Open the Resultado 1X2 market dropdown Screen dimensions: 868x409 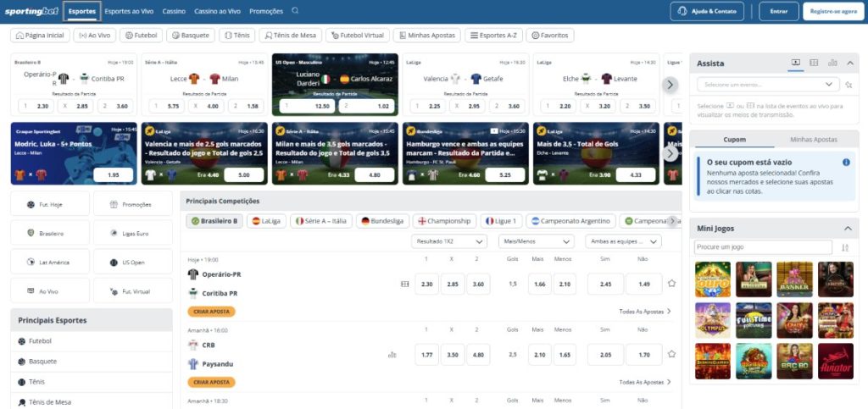tap(449, 241)
